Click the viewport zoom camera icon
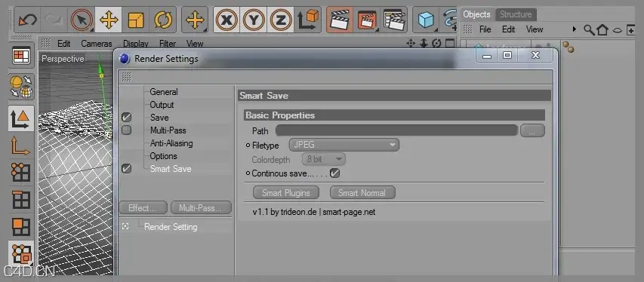644x282 pixels. click(x=424, y=43)
